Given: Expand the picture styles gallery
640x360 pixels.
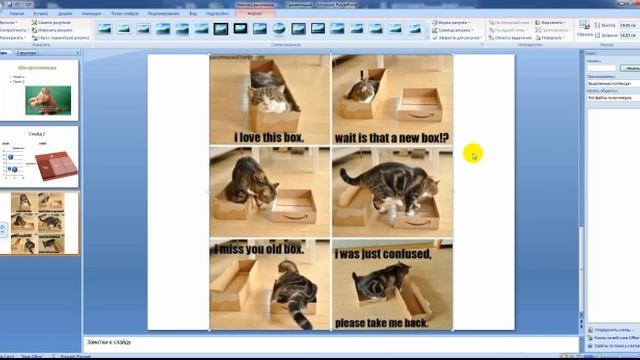Looking at the screenshot, I should click(x=427, y=38).
